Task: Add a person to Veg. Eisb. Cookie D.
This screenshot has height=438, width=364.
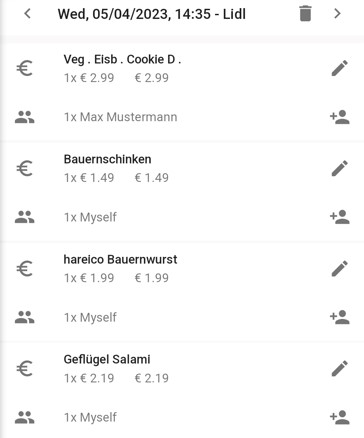Action: point(340,117)
